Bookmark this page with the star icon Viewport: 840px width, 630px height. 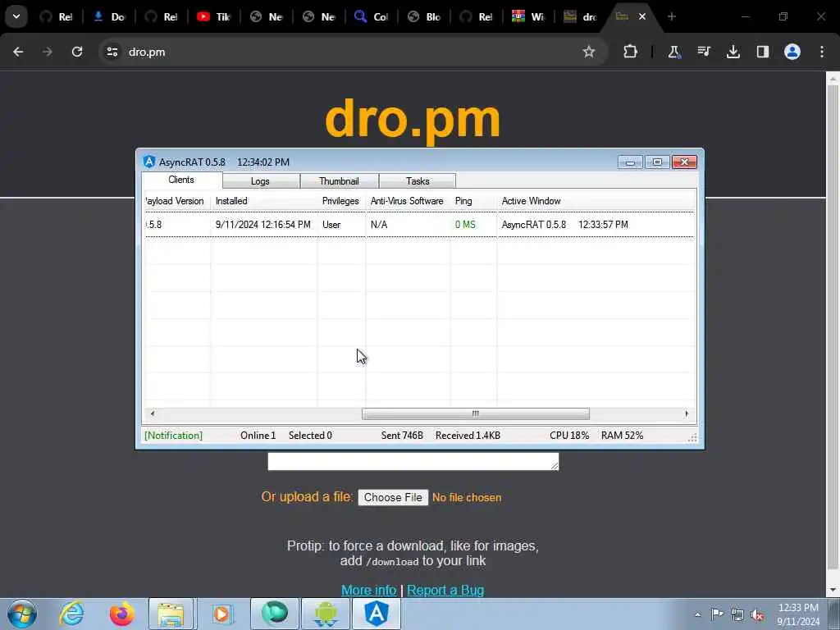[x=589, y=52]
